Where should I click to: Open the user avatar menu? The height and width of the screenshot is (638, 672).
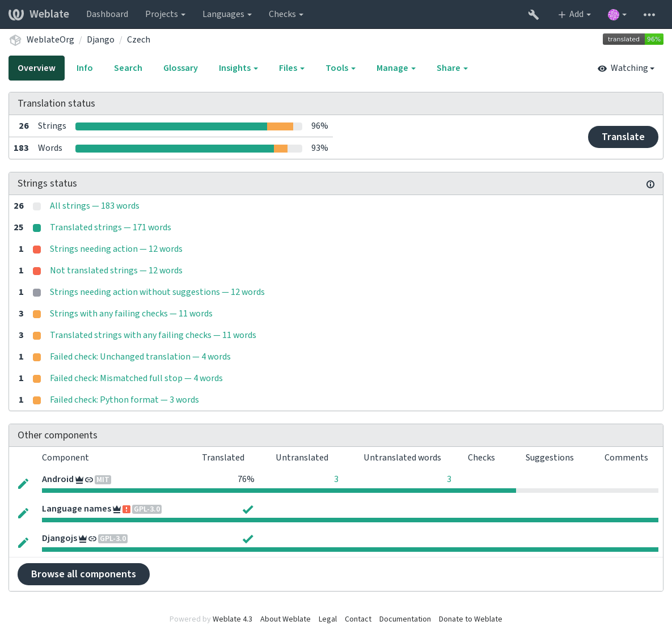617,15
